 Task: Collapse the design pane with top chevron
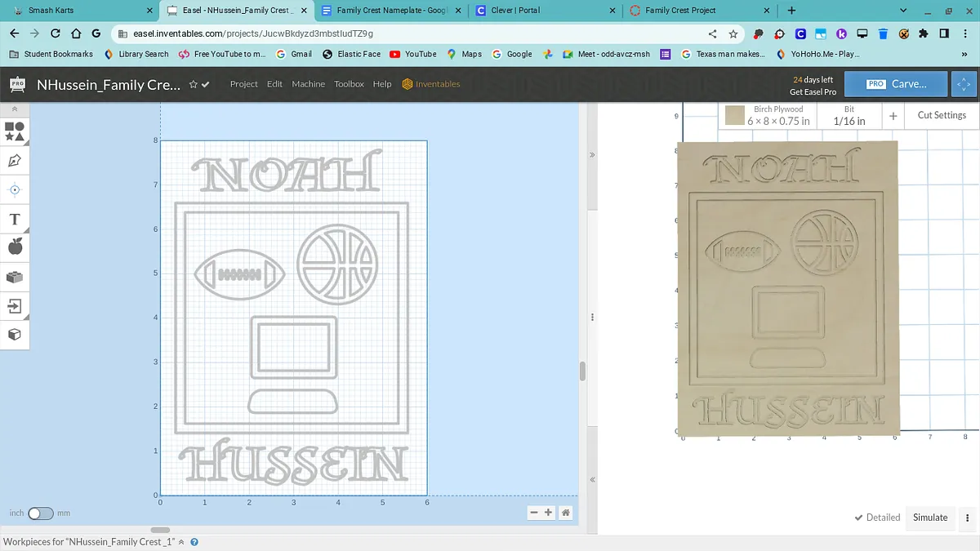[592, 154]
